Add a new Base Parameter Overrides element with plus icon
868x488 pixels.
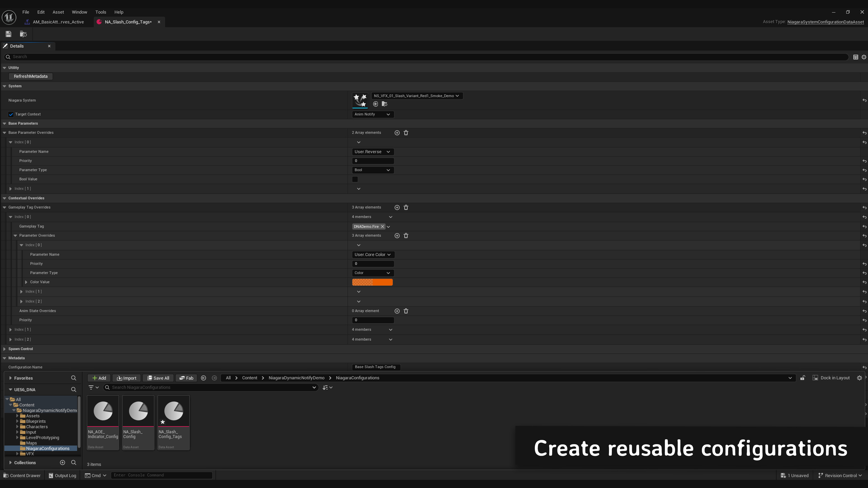coord(397,132)
